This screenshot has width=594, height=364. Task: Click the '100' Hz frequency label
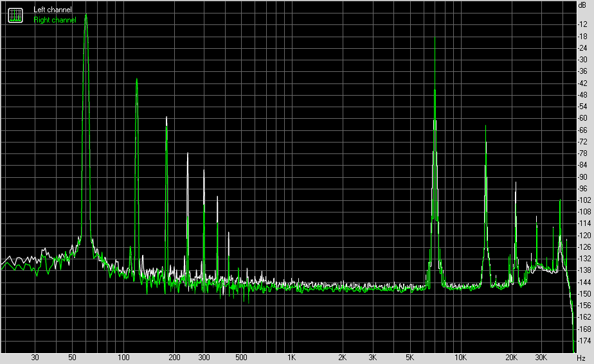123,358
